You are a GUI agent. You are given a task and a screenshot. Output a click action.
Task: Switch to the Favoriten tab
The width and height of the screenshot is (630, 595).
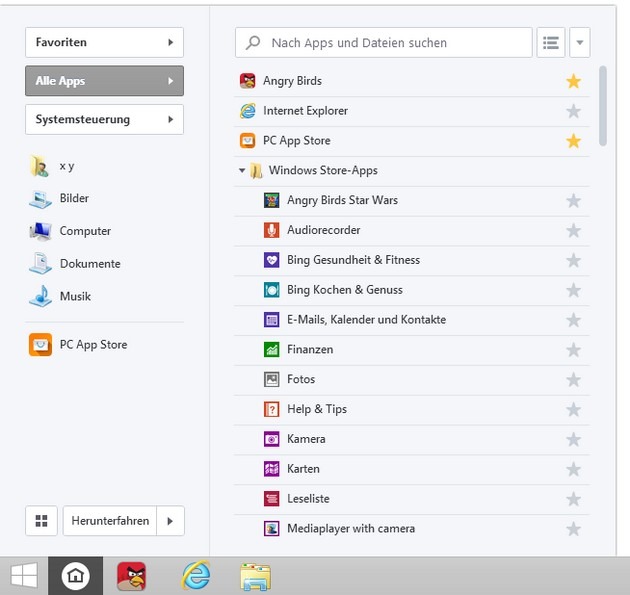[104, 42]
